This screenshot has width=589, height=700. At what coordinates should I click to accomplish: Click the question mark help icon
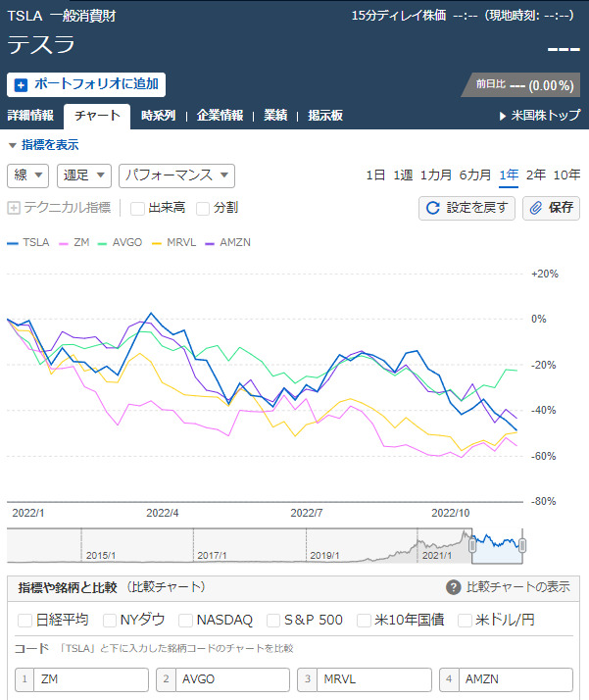point(453,587)
